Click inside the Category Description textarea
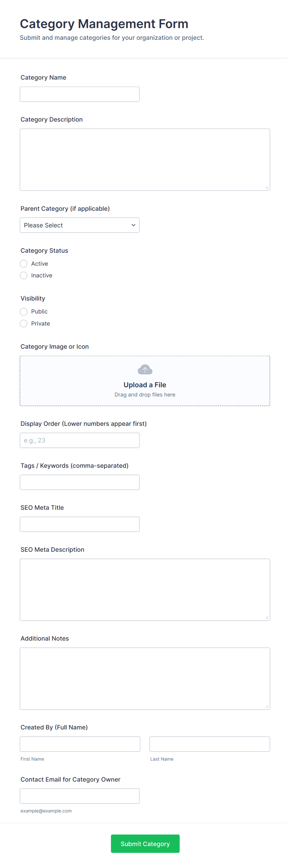 pyautogui.click(x=145, y=160)
